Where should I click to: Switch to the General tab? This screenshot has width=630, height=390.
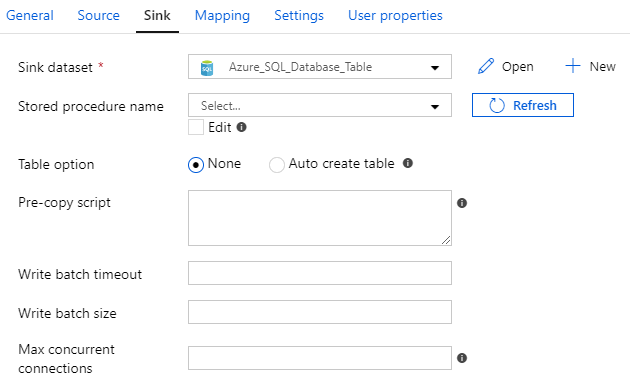click(x=30, y=15)
